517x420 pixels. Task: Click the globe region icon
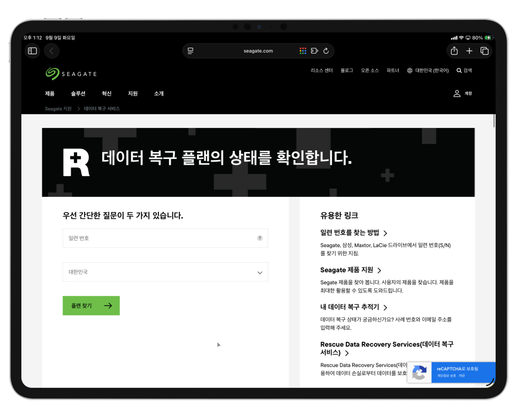[x=409, y=71]
